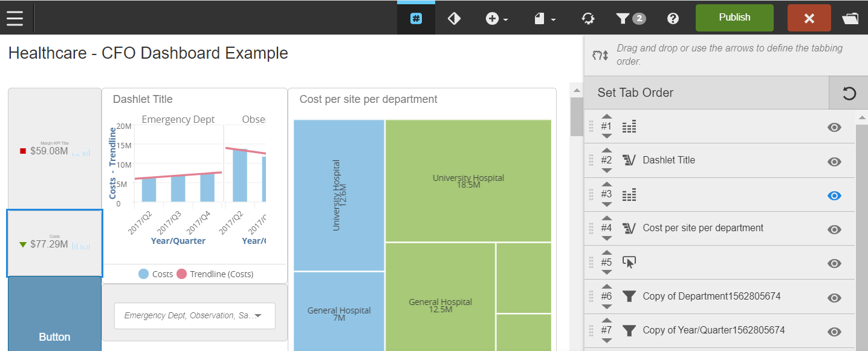Image resolution: width=868 pixels, height=351 pixels.
Task: Toggle the blue eye on item #3
Action: pos(834,195)
